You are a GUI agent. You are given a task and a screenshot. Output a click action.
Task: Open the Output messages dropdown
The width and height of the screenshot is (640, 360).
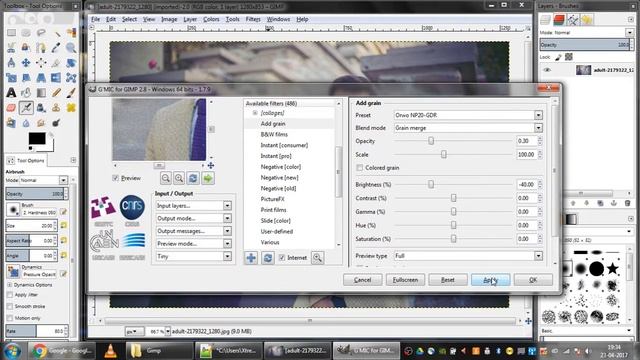(x=193, y=231)
